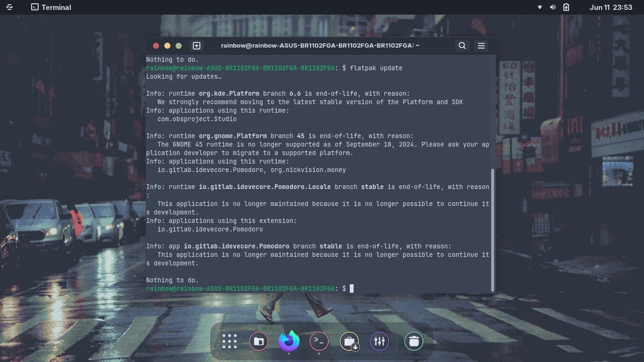Click the blinking cursor at the final prompt
Screen dimensions: 644x362
[x=352, y=288]
